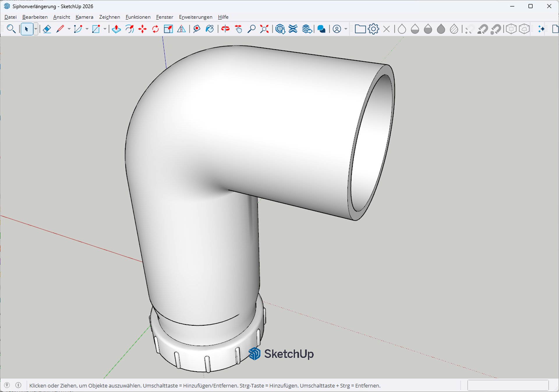
Task: Click the gray X icon in toolbar
Action: 387,29
